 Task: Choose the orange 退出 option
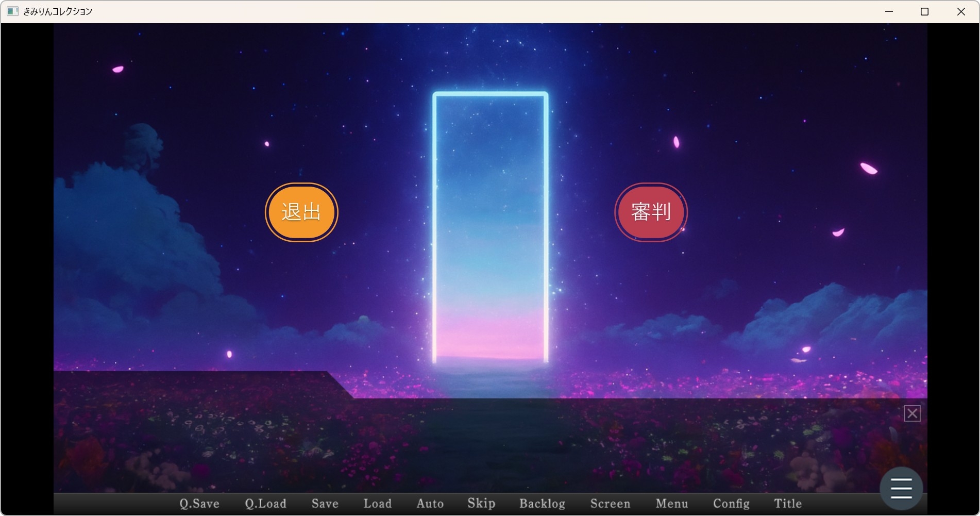pos(301,212)
